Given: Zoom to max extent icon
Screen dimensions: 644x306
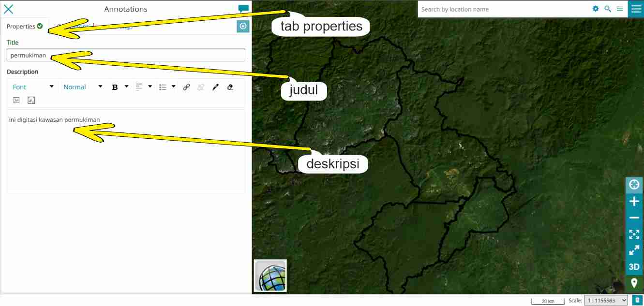Looking at the screenshot, I should [x=634, y=234].
